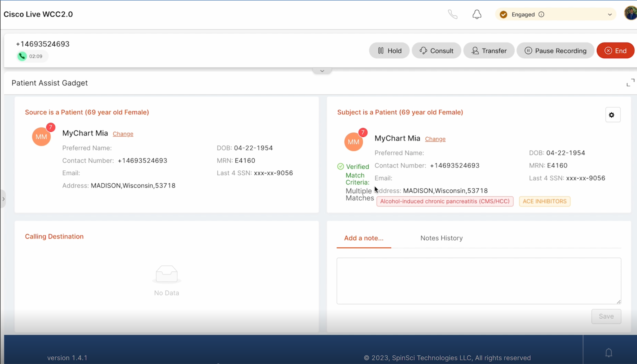The image size is (637, 364).
Task: Click the Subject DOB value 04-22-1954
Action: [565, 153]
